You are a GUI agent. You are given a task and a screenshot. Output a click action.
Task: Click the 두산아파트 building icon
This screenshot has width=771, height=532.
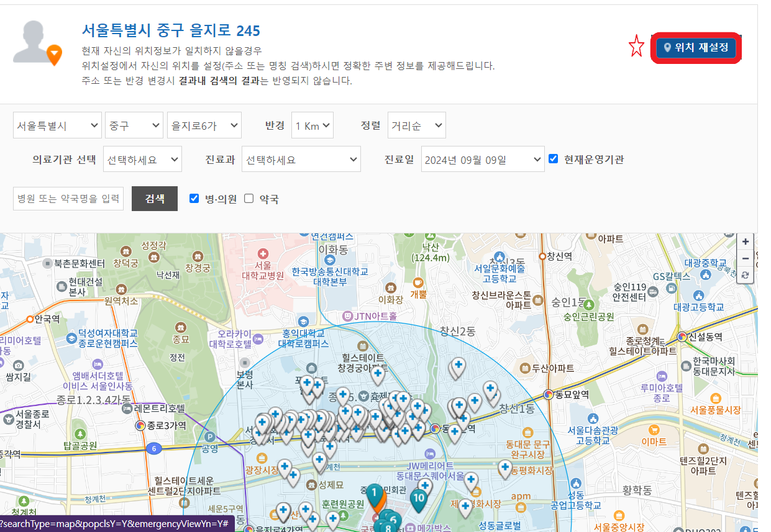[x=526, y=369]
